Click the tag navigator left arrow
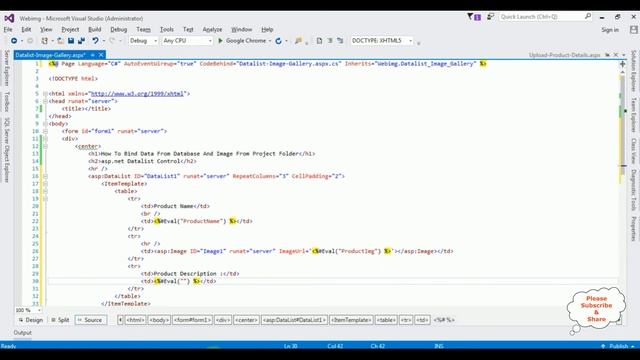This screenshot has height=360, width=640. pyautogui.click(x=120, y=320)
